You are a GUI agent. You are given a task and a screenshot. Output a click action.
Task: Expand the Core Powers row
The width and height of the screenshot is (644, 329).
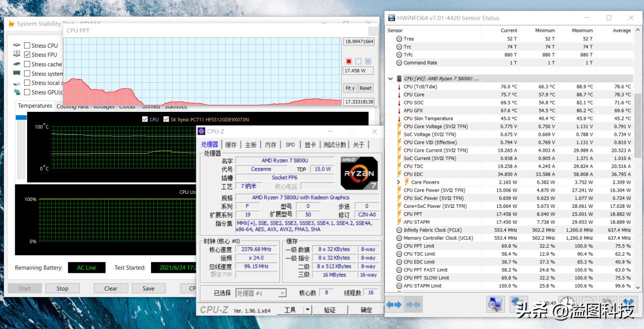(x=398, y=182)
